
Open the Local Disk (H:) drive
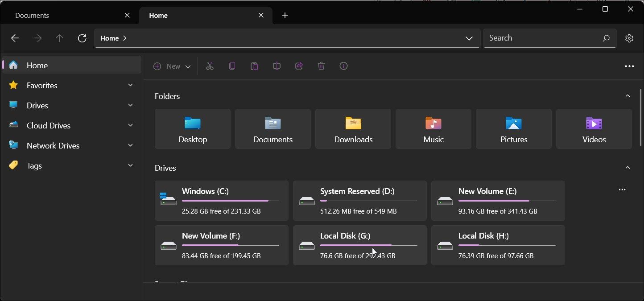click(x=498, y=245)
